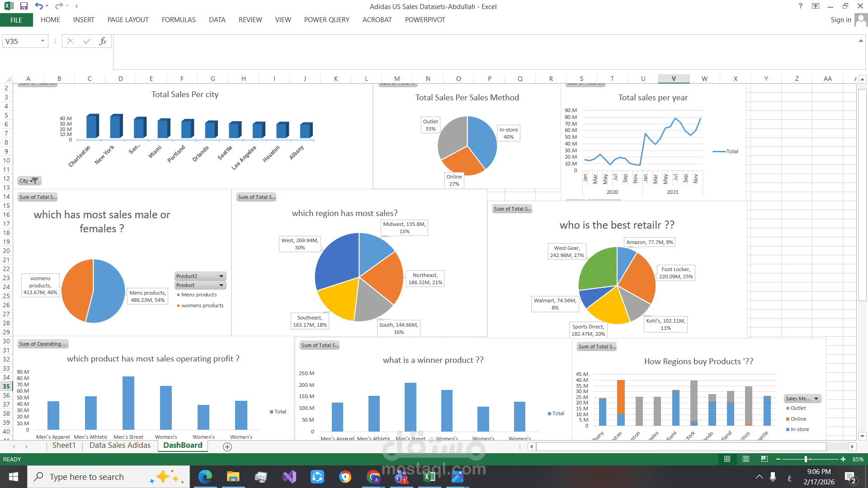
Task: Click the New Sheet plus icon
Action: tap(227, 447)
